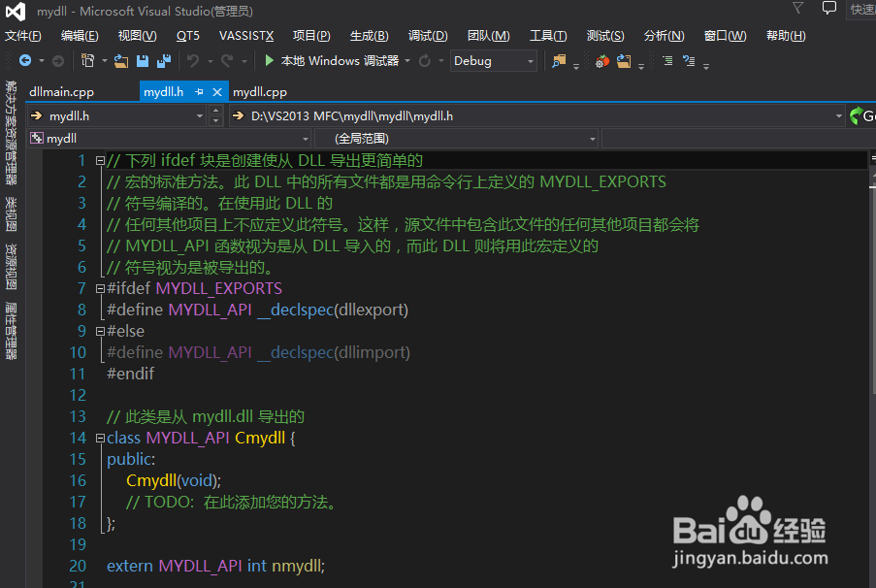Click the Redo arrow icon
876x588 pixels.
tap(227, 60)
